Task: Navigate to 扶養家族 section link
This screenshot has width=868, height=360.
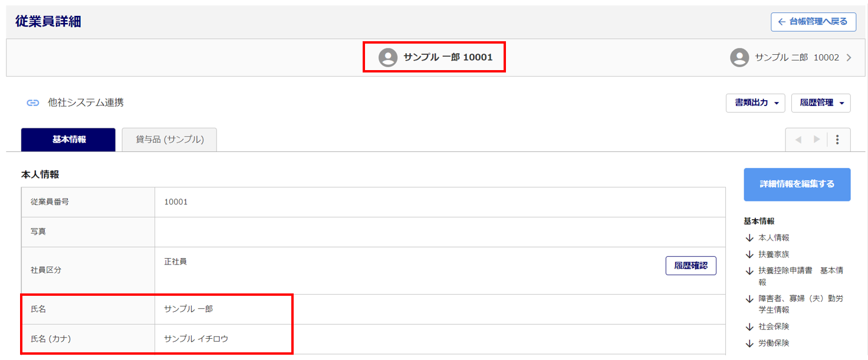Action: (x=773, y=255)
